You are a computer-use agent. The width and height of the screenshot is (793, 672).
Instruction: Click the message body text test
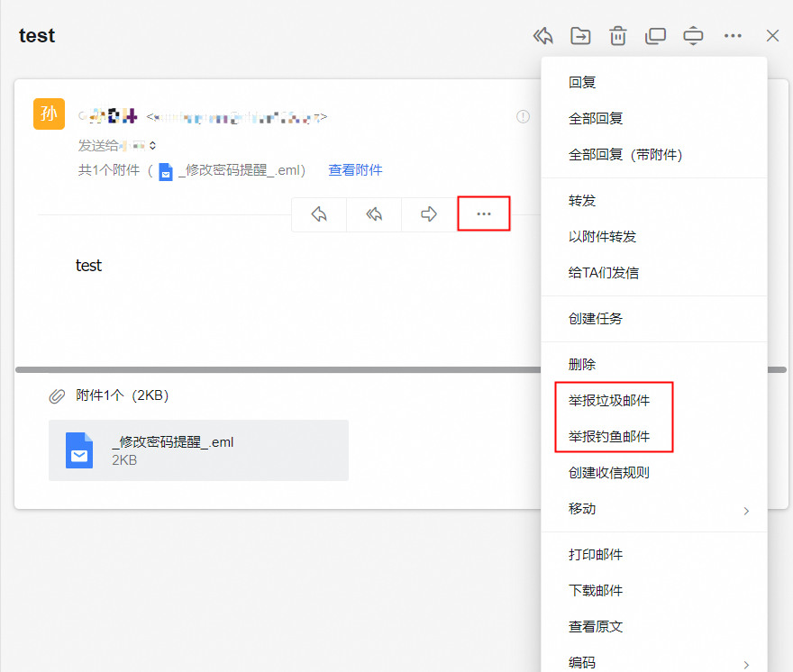point(88,266)
